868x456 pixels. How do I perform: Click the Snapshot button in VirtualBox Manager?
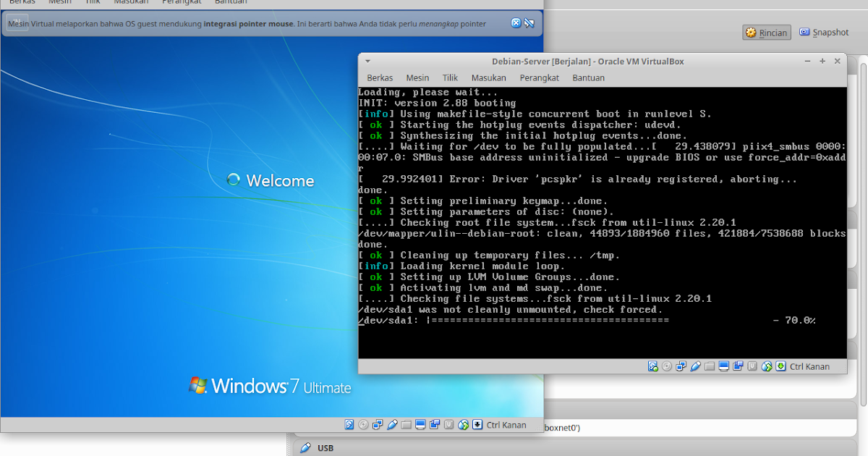point(824,33)
